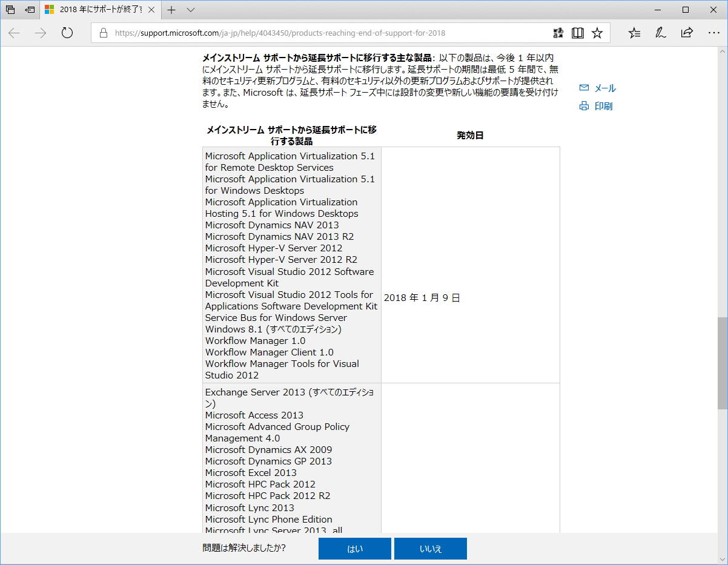Screen dimensions: 728x565
Task: Add this page to favorites with the star
Action: pyautogui.click(x=597, y=33)
